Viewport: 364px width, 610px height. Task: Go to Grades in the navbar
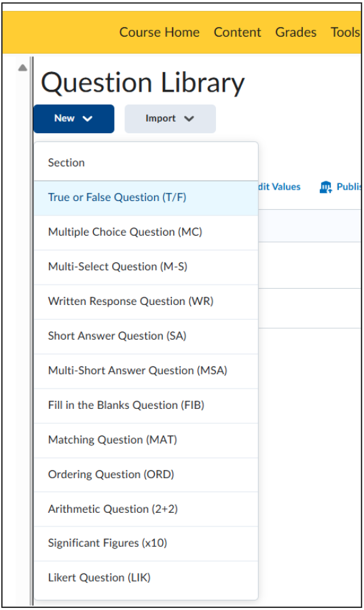pos(295,33)
